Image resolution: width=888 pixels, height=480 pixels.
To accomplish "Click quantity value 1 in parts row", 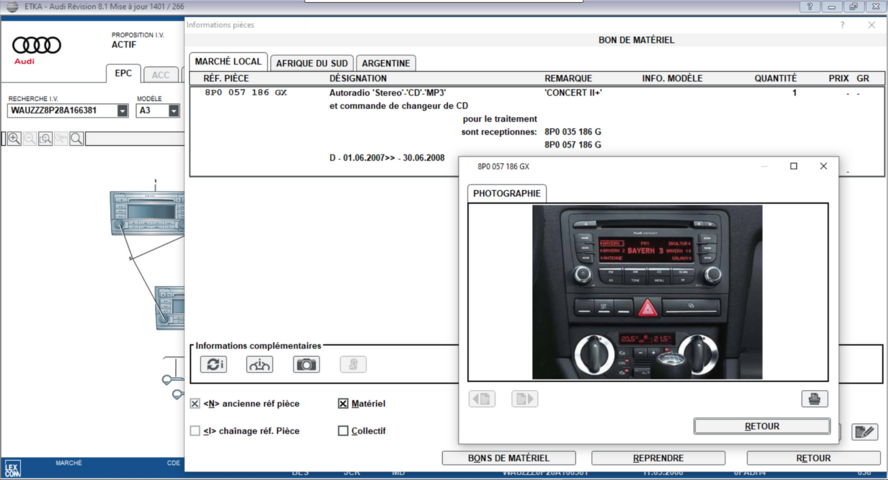I will click(x=795, y=92).
